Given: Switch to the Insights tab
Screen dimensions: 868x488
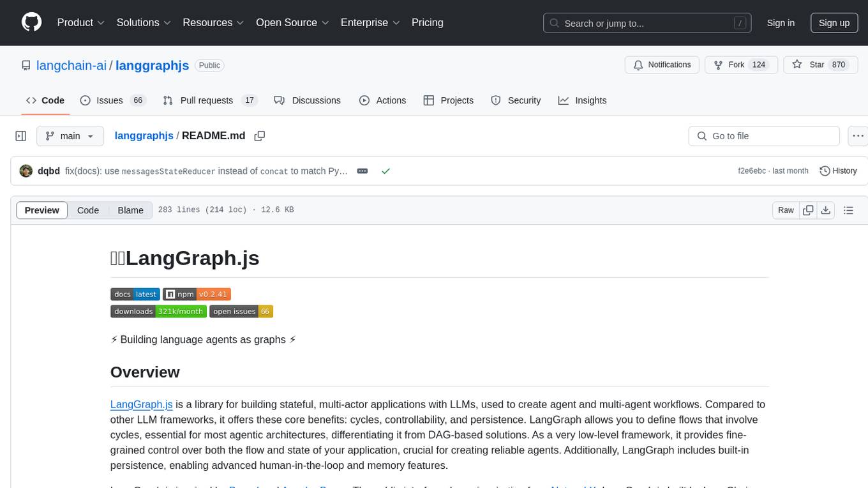Looking at the screenshot, I should pyautogui.click(x=582, y=100).
